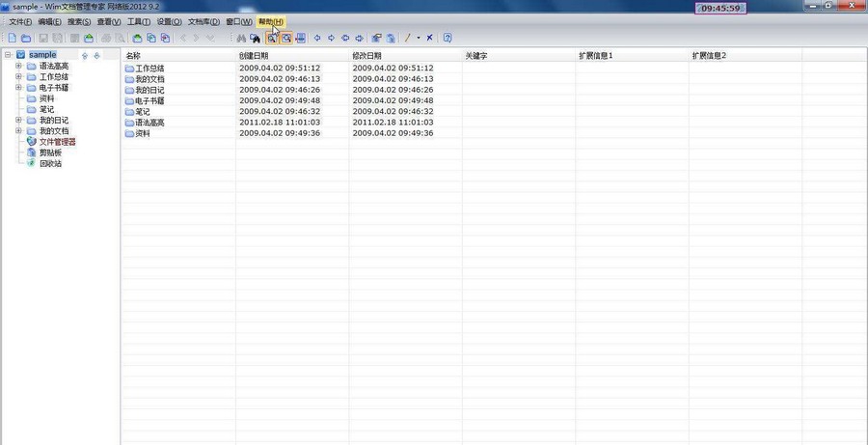The width and height of the screenshot is (868, 445).
Task: Open the 帮助(H) menu
Action: click(271, 22)
